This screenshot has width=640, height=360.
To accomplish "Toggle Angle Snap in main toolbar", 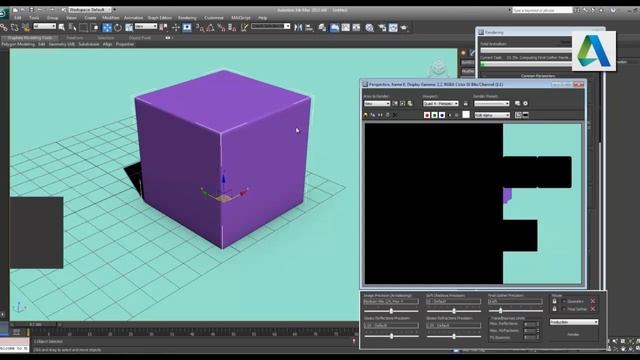I will (x=210, y=27).
